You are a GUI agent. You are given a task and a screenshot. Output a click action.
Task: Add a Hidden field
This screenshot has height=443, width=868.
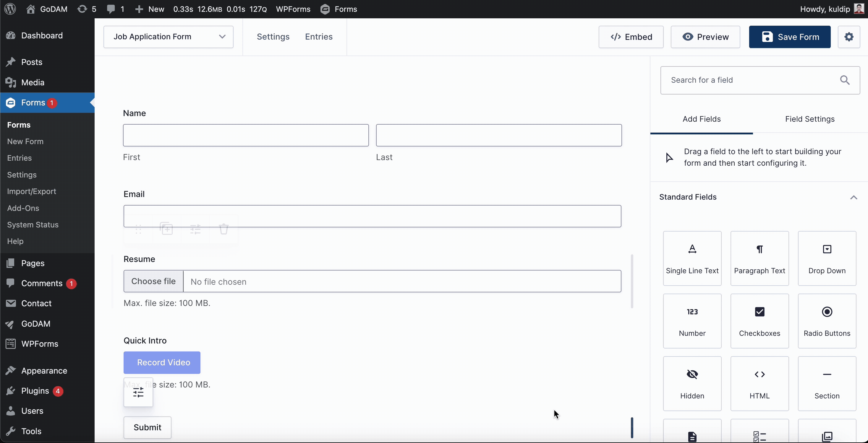tap(692, 383)
